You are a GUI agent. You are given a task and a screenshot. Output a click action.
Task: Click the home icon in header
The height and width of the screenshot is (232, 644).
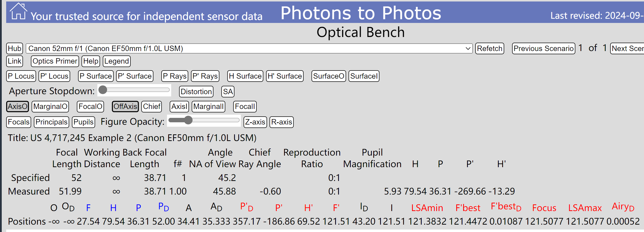pyautogui.click(x=18, y=12)
